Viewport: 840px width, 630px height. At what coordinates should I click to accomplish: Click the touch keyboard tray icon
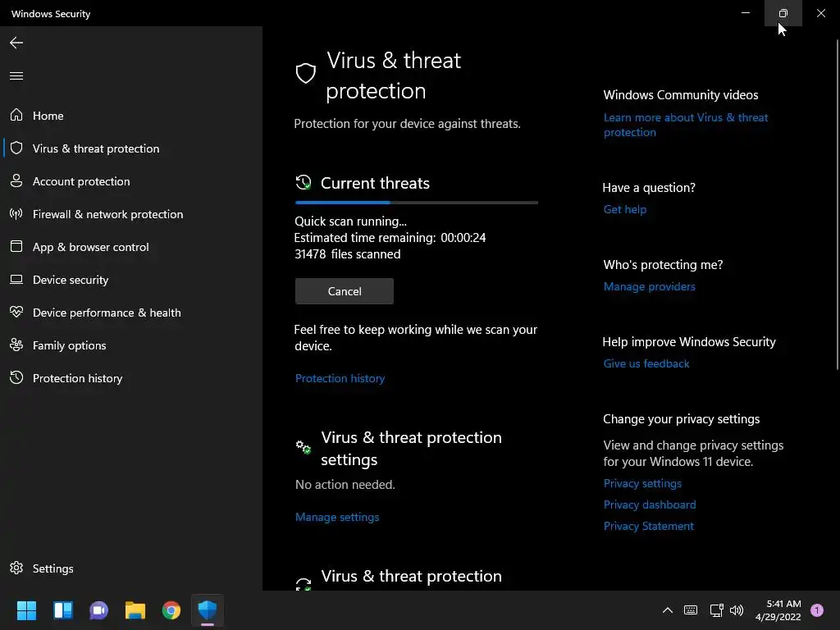click(x=691, y=610)
